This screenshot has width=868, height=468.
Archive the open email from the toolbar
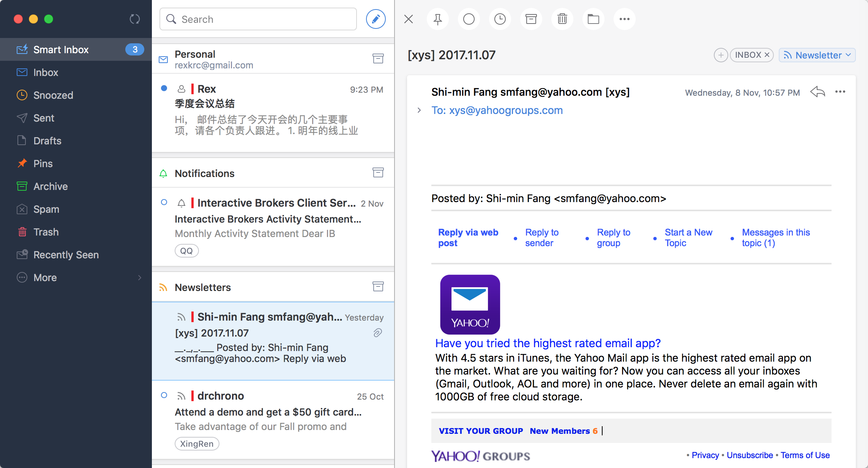click(531, 19)
